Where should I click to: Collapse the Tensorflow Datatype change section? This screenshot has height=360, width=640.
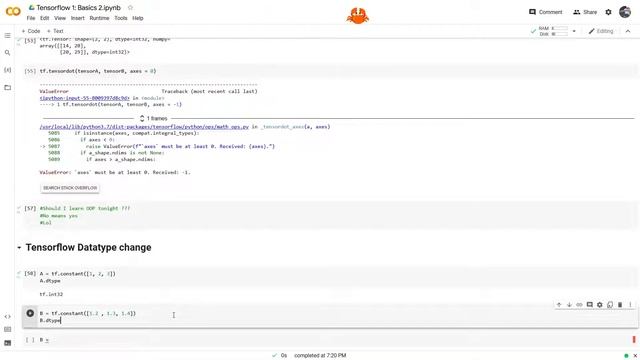19,248
